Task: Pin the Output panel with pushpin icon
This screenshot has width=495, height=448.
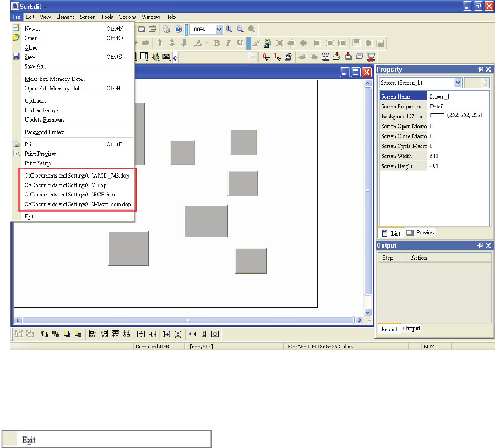Action: (x=480, y=245)
